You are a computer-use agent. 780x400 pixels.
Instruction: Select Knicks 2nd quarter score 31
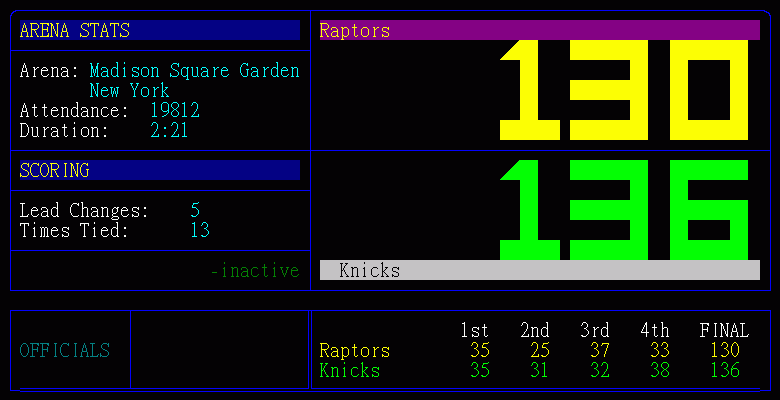tap(540, 371)
